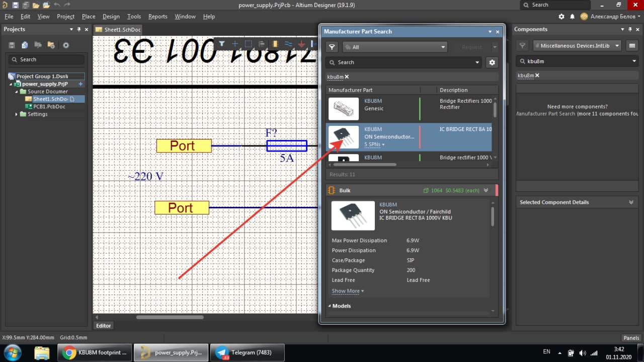Viewport: 644px width, 362px height.
Task: Pin the Components panel
Action: [x=631, y=30]
